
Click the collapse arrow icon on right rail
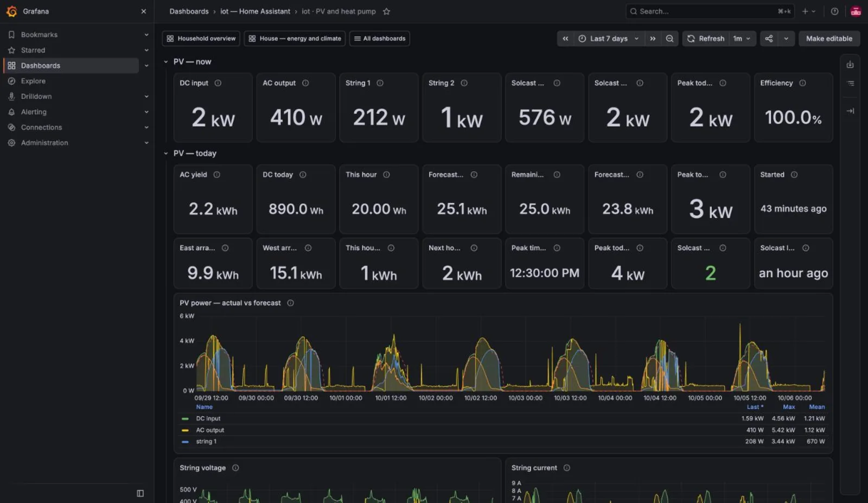(850, 111)
